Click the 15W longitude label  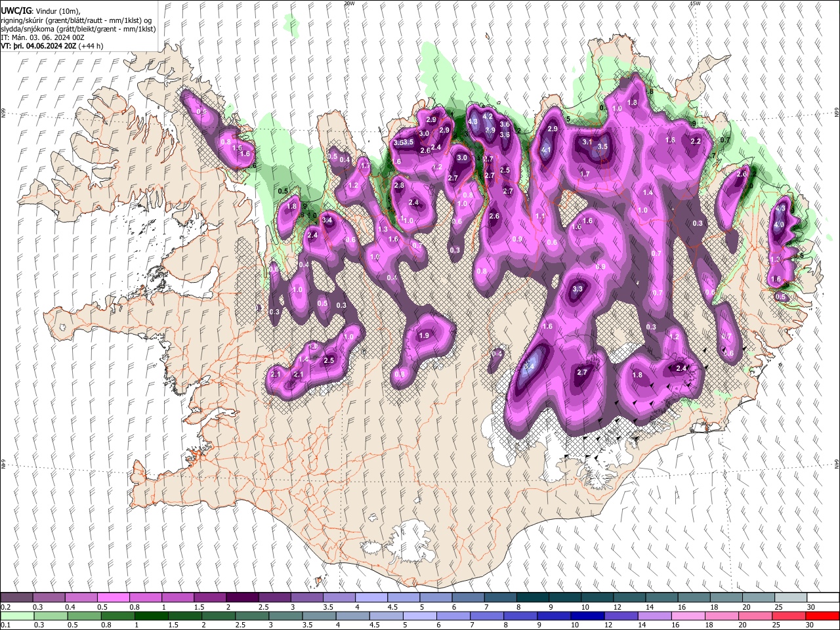coord(694,3)
